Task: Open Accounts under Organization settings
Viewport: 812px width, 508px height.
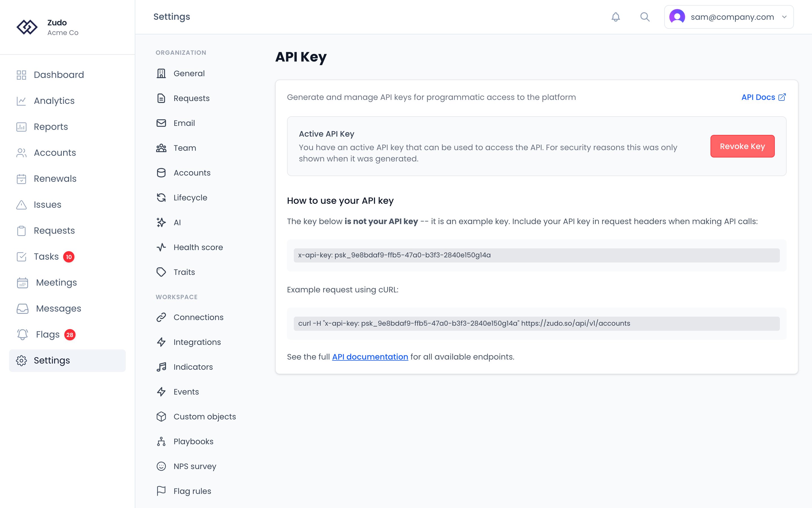Action: pos(184,173)
